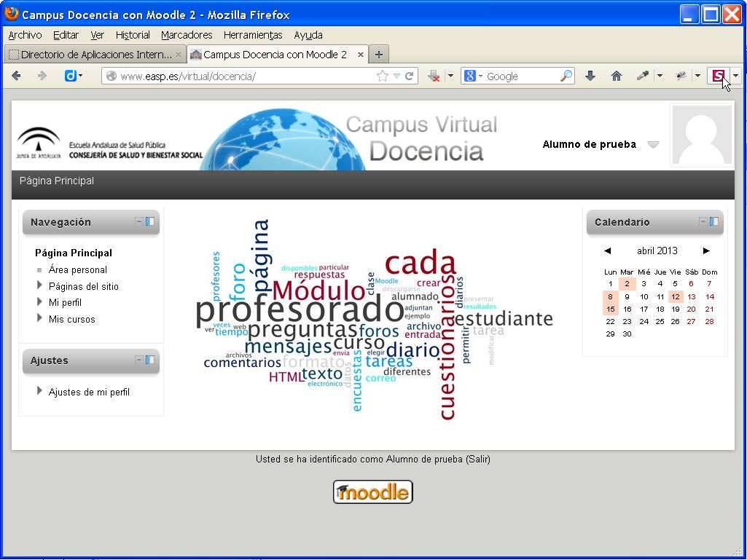Open the Área personal link
This screenshot has height=560, width=747.
77,269
